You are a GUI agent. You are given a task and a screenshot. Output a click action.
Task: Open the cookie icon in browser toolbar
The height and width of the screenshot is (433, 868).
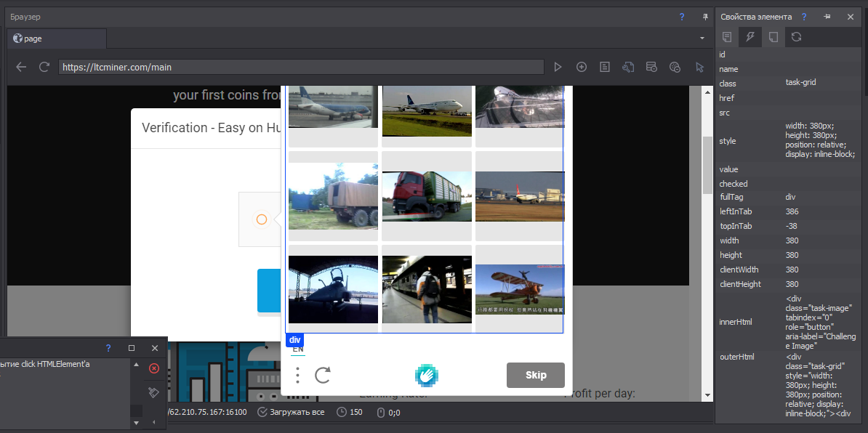point(675,67)
